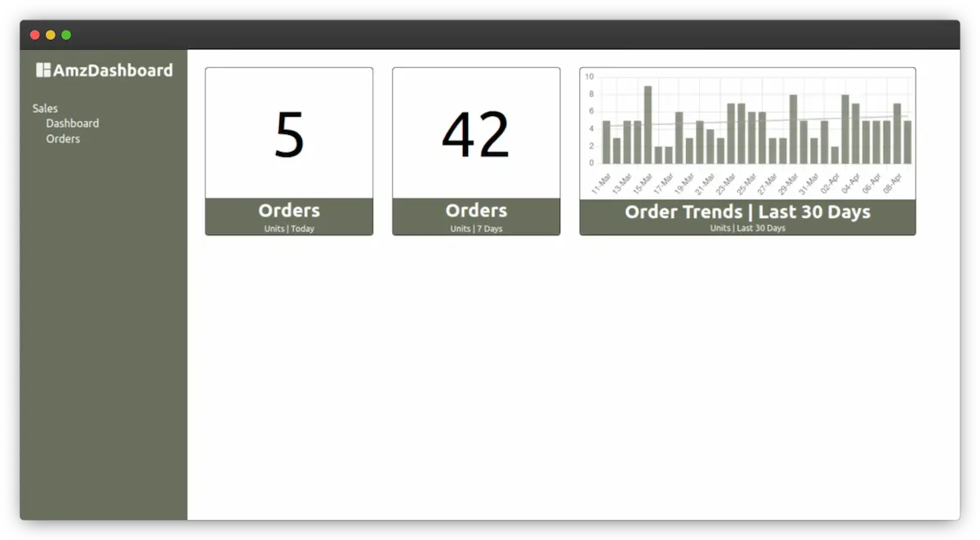Click the AmzDashboard grid logo icon
980x540 pixels.
pyautogui.click(x=42, y=69)
